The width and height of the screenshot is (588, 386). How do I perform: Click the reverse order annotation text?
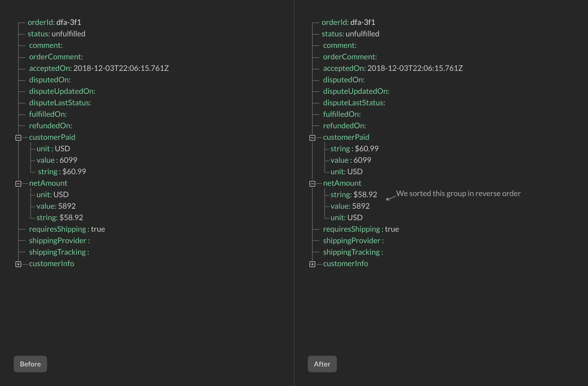coord(458,193)
